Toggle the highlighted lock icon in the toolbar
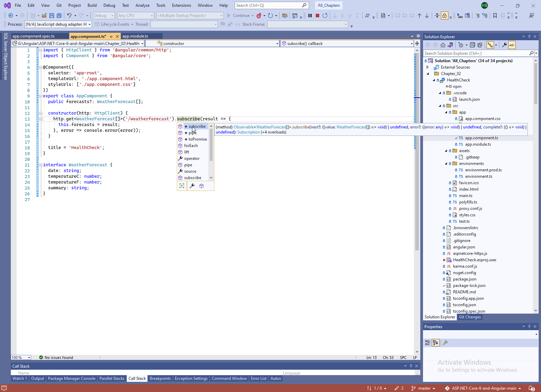Viewport: 541px width, 392px height. click(444, 16)
